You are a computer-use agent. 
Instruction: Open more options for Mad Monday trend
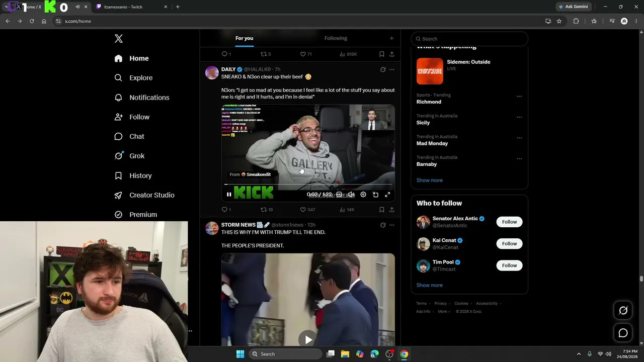[519, 138]
